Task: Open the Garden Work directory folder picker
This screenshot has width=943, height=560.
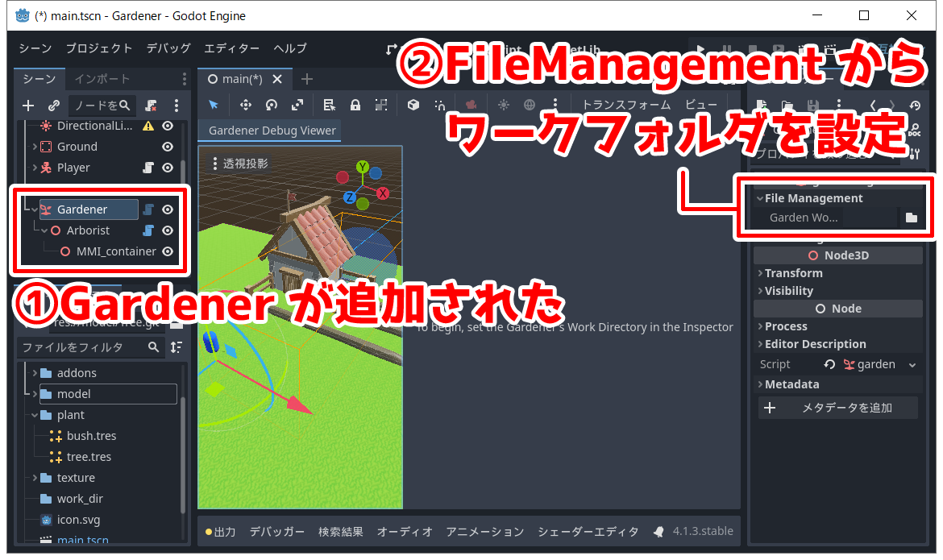Action: [911, 218]
